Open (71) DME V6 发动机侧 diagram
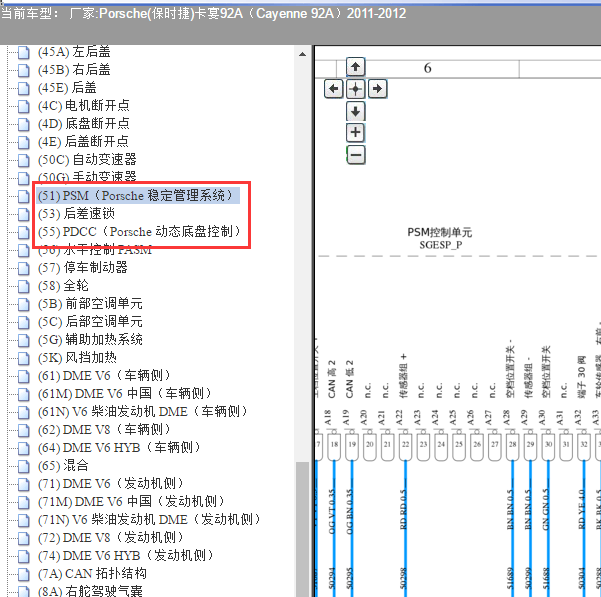Image resolution: width=601 pixels, height=597 pixels. 111,484
